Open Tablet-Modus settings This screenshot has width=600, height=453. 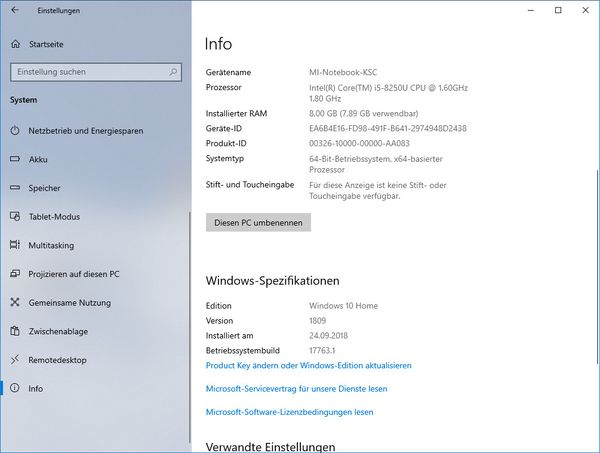pyautogui.click(x=95, y=217)
